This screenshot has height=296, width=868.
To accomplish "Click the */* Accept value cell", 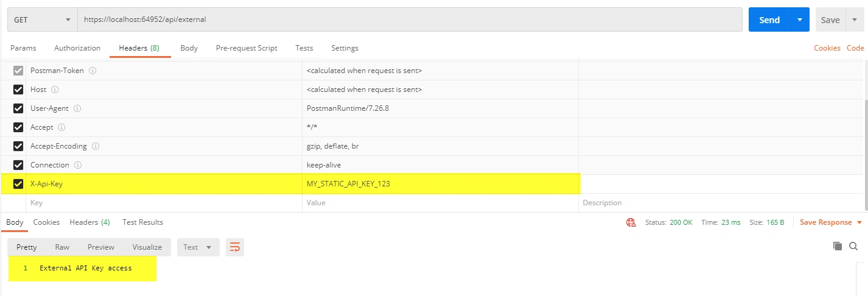I will click(440, 127).
